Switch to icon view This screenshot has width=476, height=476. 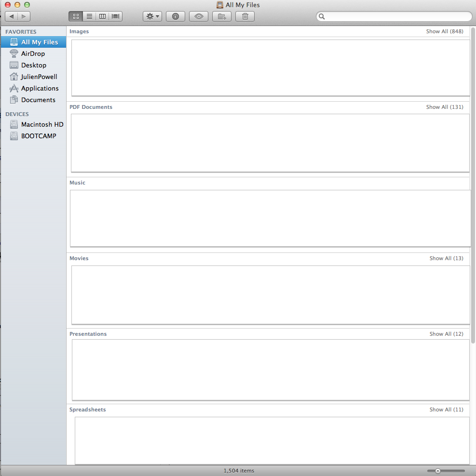coord(76,16)
